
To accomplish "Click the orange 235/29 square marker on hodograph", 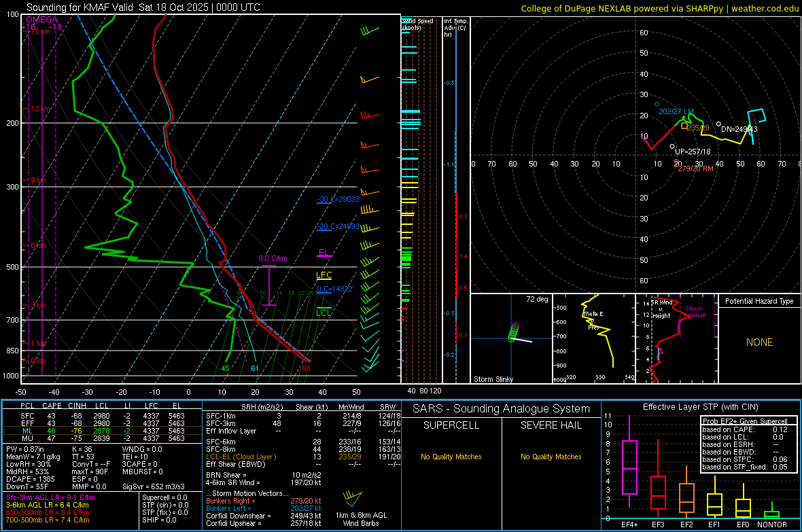I will point(684,125).
